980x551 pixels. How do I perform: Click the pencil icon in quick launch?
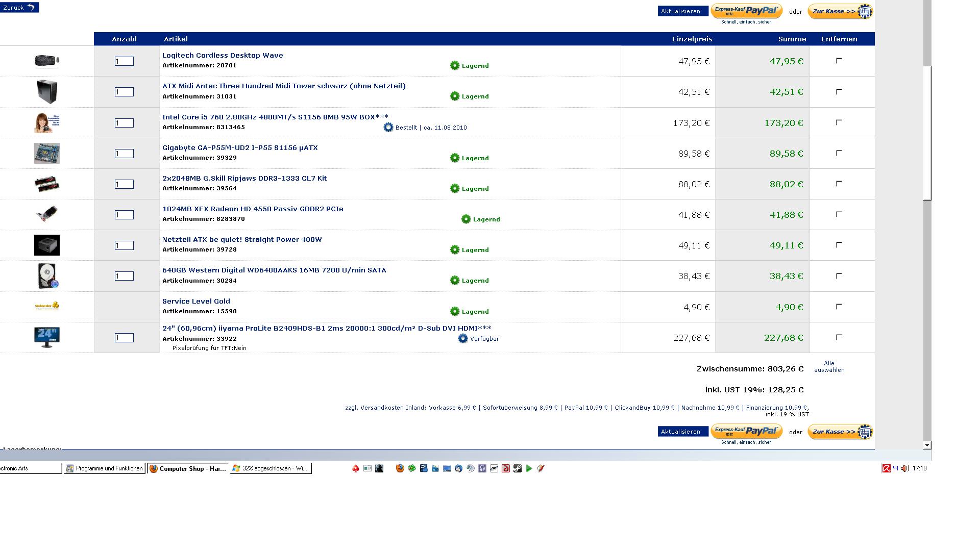(x=541, y=468)
